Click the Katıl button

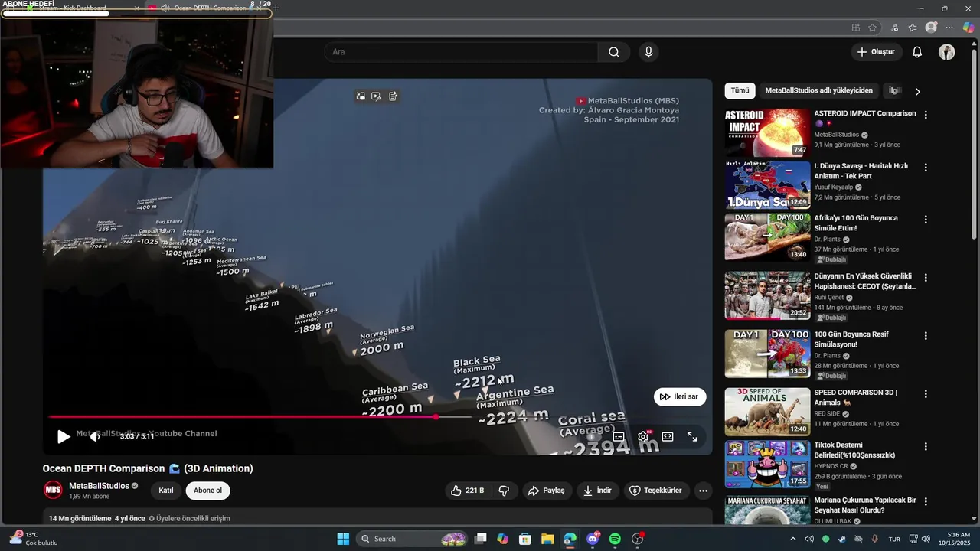(x=166, y=491)
